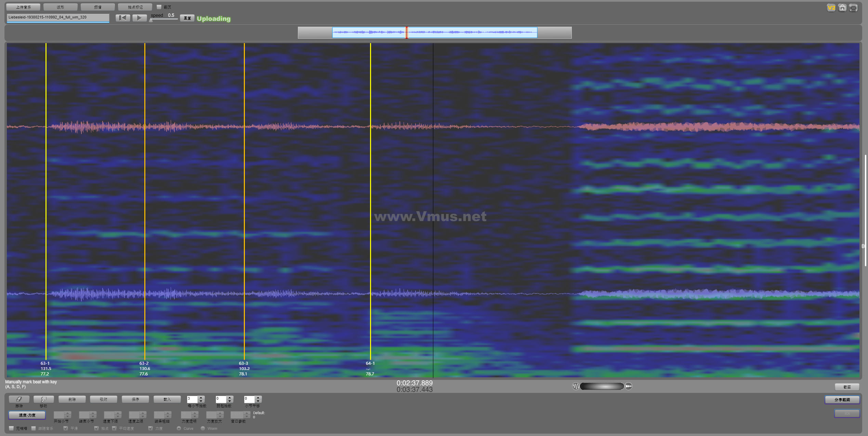Viewport: 868px width, 436px height.
Task: Click the rewind to start button
Action: (123, 18)
